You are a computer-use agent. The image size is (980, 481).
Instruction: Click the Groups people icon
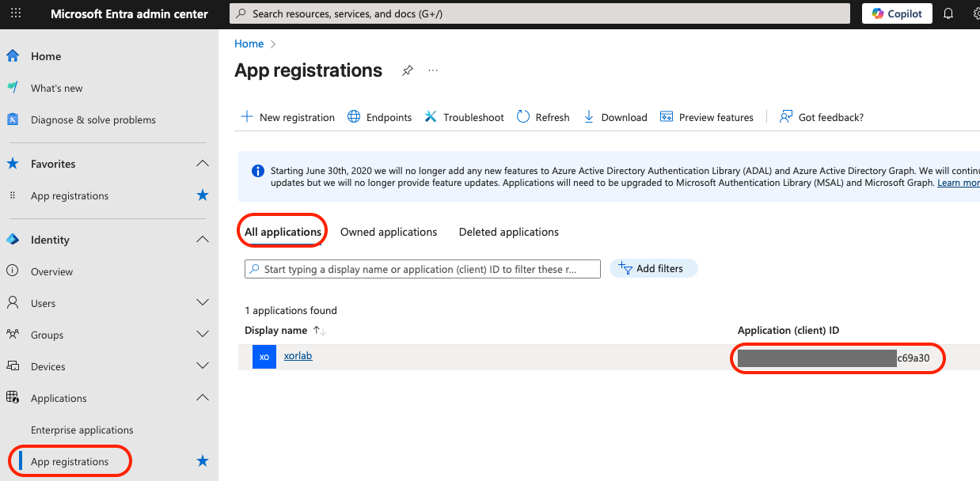pos(13,335)
